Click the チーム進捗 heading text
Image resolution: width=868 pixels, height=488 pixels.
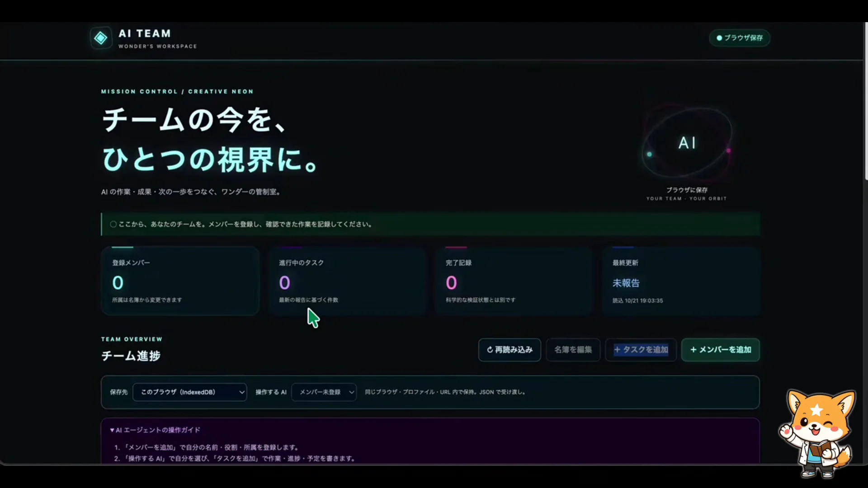(131, 356)
